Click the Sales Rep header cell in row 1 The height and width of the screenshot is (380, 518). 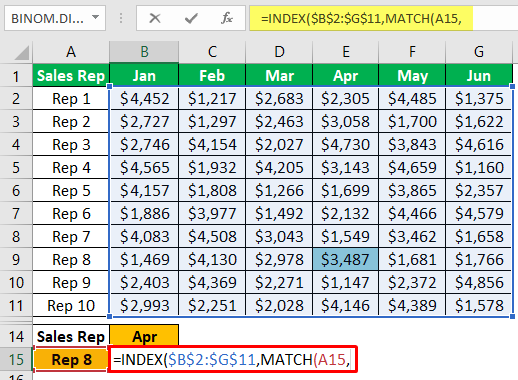pyautogui.click(x=71, y=76)
